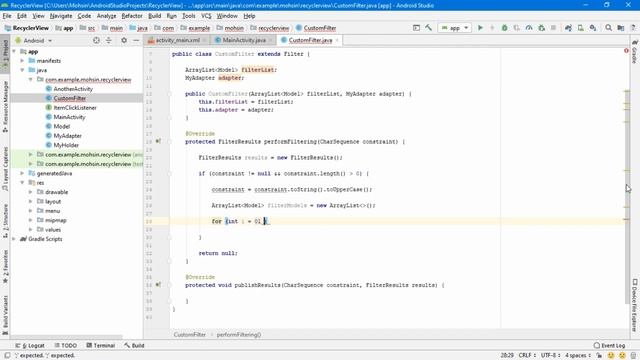Toggle the Favorites side panel
The width and height of the screenshot is (640, 360).
click(x=5, y=267)
